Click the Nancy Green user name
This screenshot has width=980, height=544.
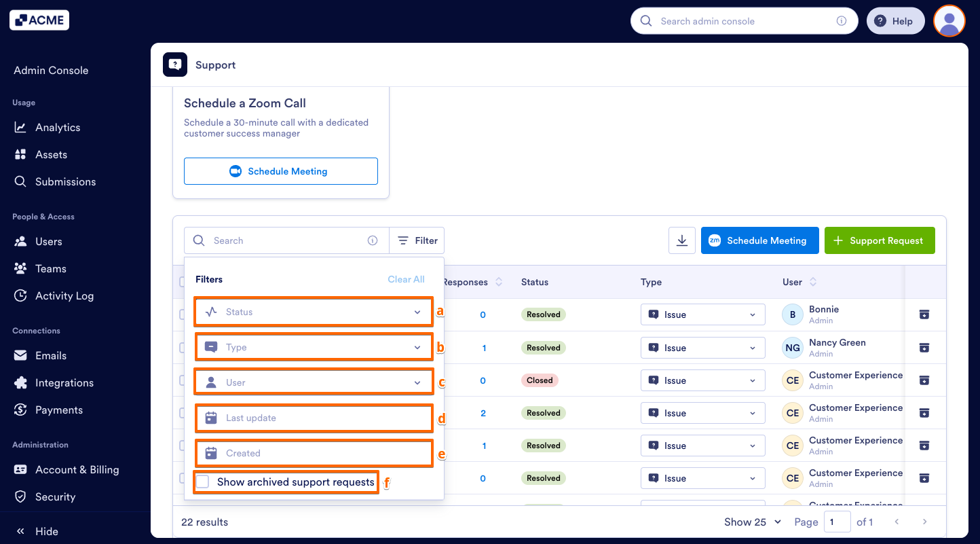[x=837, y=342]
